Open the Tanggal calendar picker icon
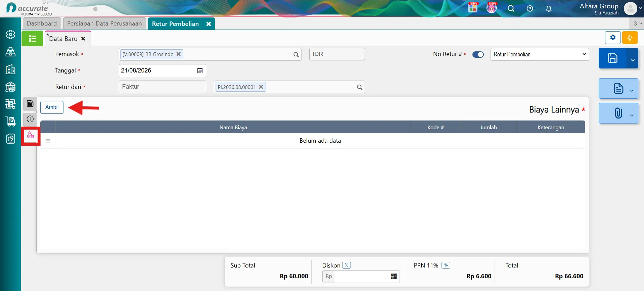The height and width of the screenshot is (291, 644). [x=200, y=70]
